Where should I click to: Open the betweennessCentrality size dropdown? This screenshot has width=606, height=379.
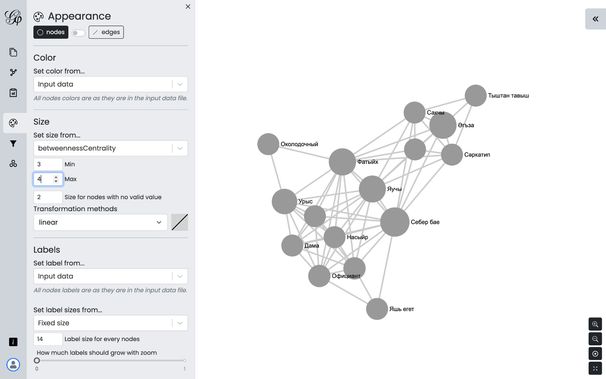click(x=111, y=148)
